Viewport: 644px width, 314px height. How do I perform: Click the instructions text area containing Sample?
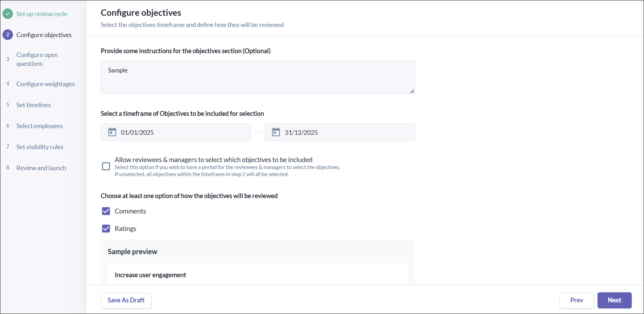(258, 77)
